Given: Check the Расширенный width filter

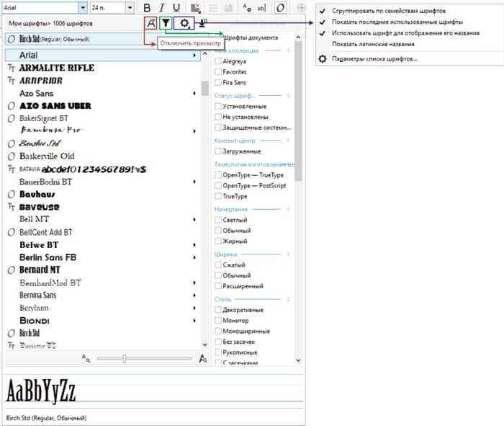Looking at the screenshot, I should (218, 285).
